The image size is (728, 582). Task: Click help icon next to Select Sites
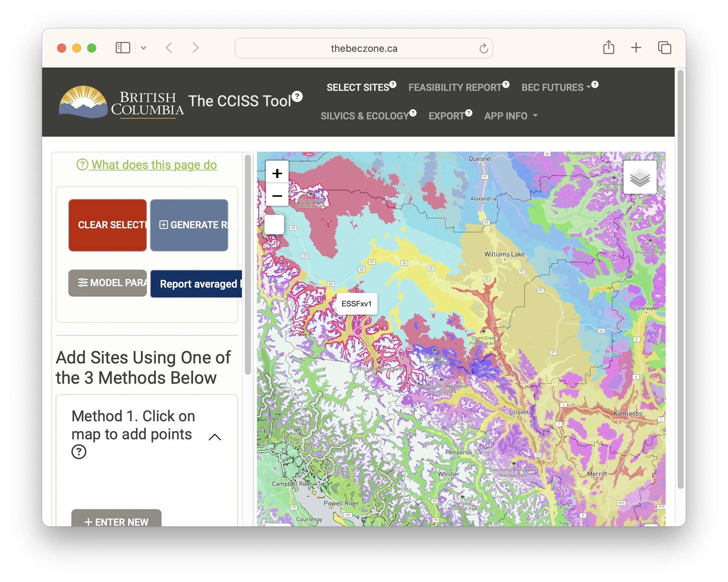coord(393,84)
